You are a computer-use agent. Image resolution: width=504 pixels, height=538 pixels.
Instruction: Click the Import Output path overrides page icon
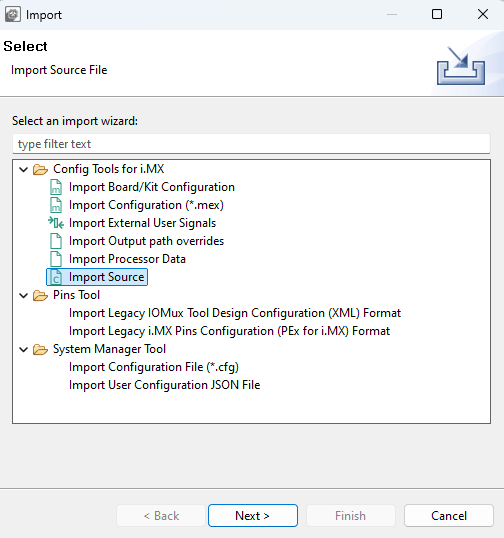coord(56,241)
